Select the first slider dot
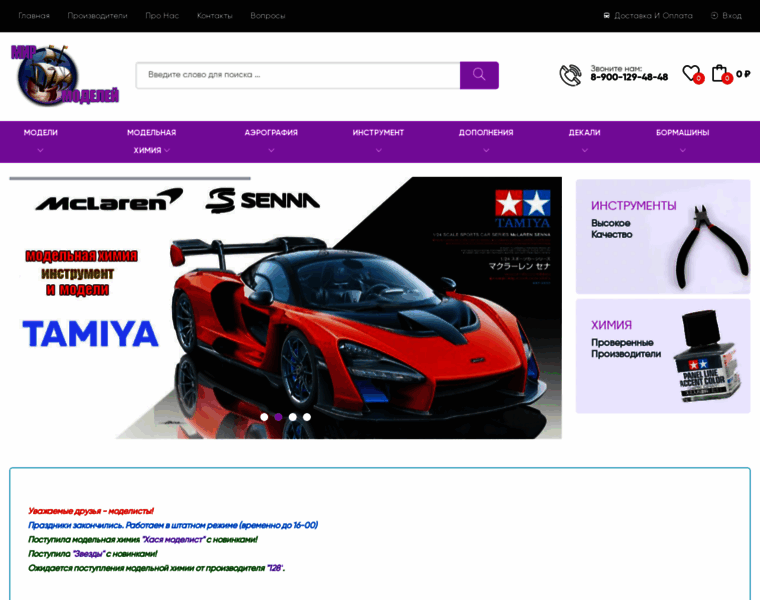This screenshot has height=600, width=760. (264, 417)
